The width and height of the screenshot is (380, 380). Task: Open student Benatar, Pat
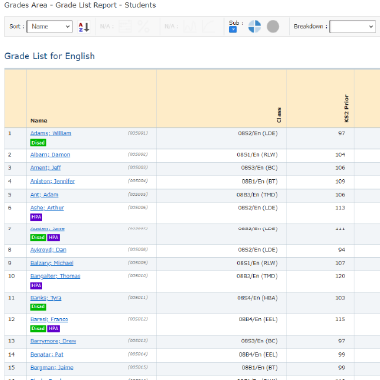[47, 354]
